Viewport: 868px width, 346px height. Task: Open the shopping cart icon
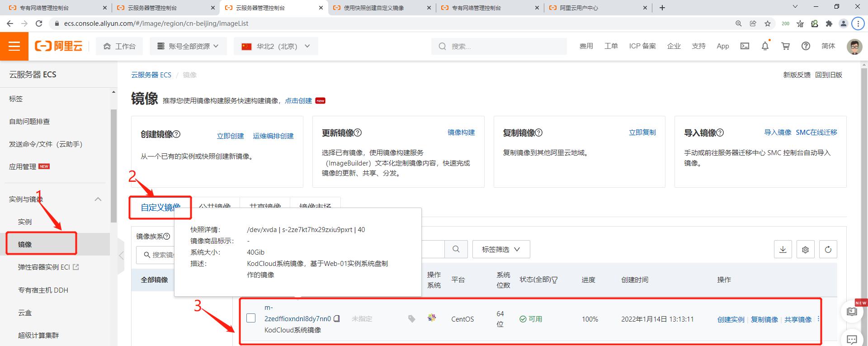pyautogui.click(x=786, y=46)
